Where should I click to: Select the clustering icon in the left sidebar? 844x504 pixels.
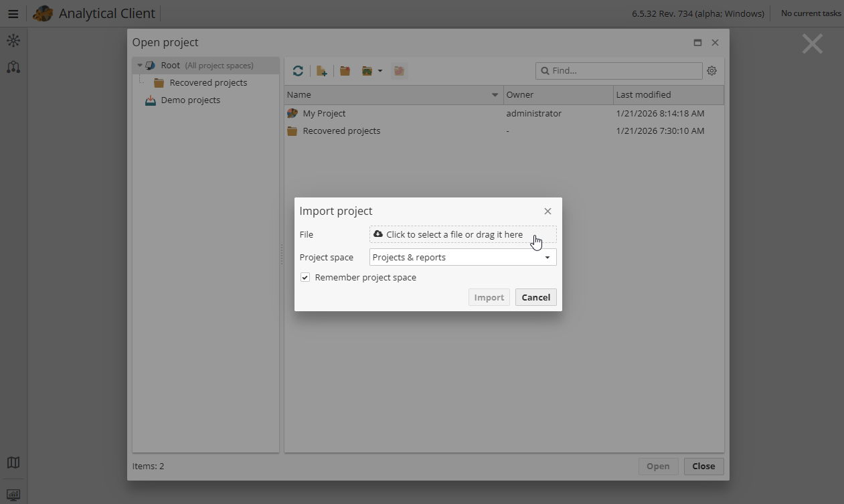coord(13,40)
